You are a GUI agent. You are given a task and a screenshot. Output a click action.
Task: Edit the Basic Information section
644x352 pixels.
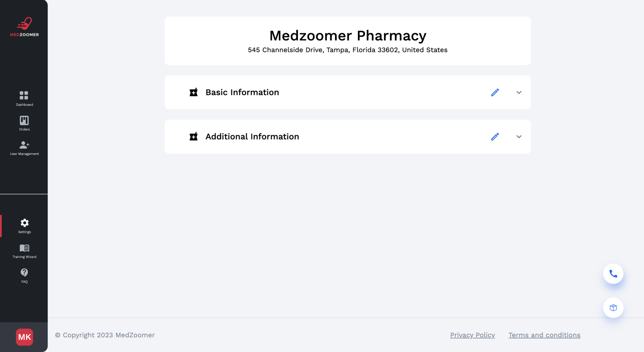[495, 92]
